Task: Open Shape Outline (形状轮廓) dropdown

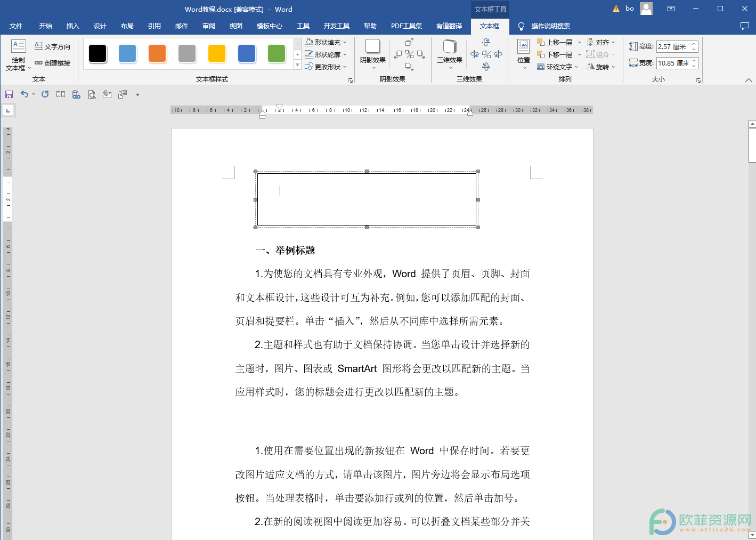Action: pos(326,54)
